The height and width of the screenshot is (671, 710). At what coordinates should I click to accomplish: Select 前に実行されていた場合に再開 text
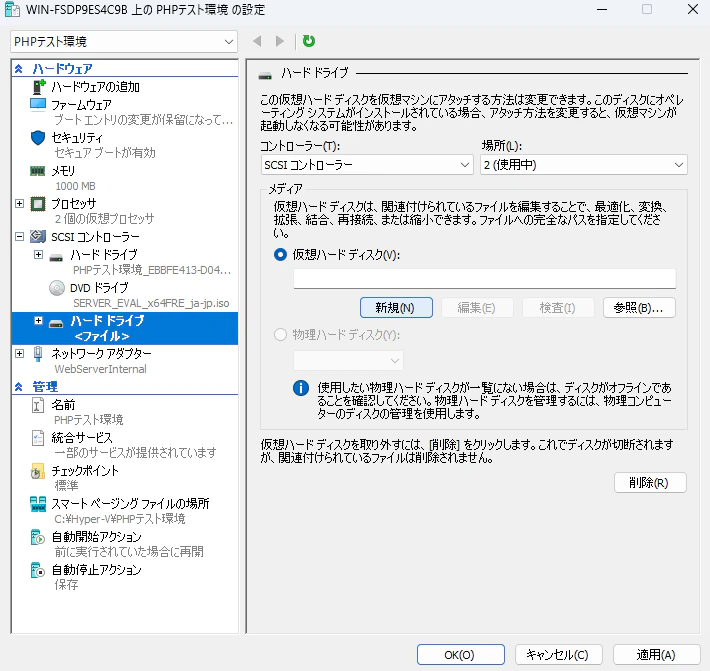(x=129, y=552)
